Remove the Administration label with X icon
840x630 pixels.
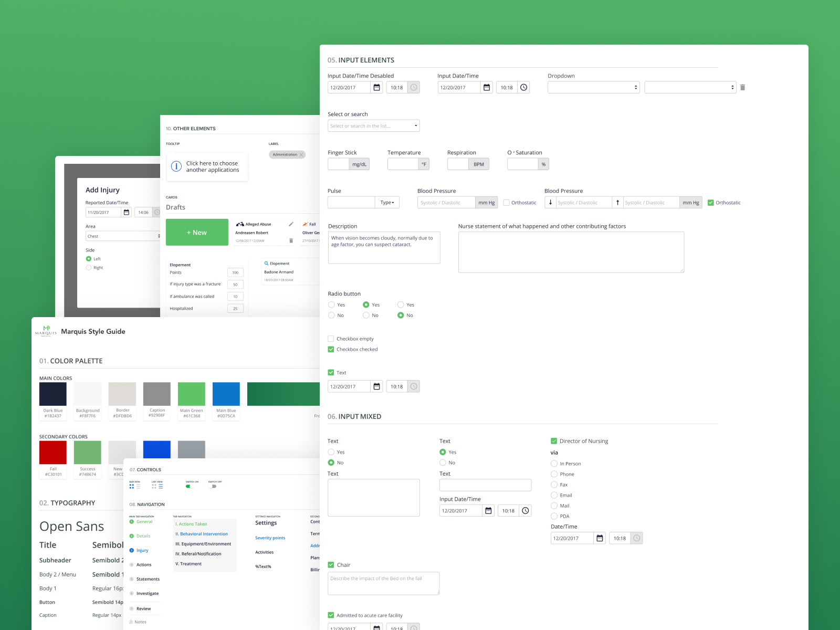click(301, 154)
